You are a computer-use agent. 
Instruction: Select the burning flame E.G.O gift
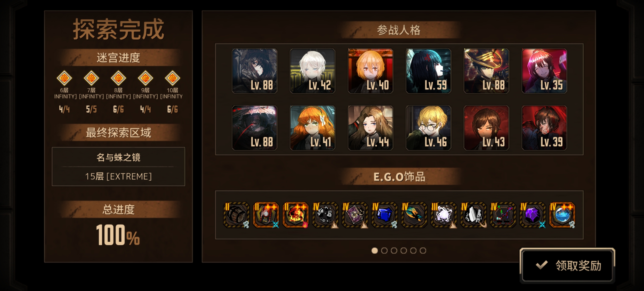[x=296, y=215]
